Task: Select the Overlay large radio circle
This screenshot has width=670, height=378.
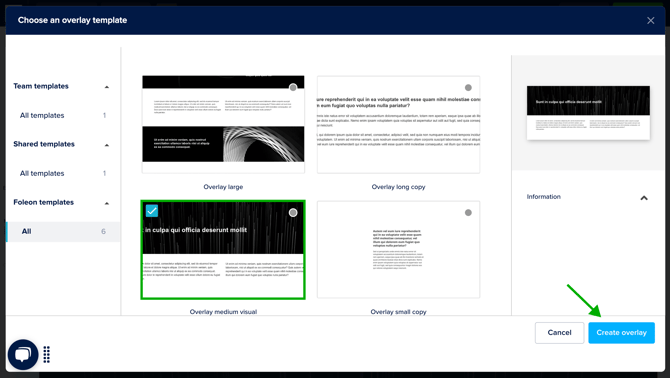Action: coord(293,88)
